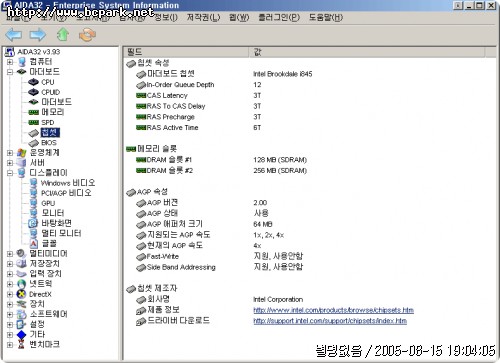This screenshot has height=363, width=500.
Task: Click the Windows 비디오 monitor icon
Action: (33, 183)
